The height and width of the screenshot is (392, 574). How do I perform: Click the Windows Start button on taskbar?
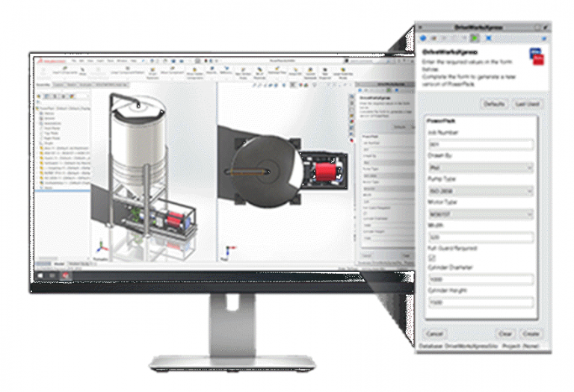tap(40, 276)
